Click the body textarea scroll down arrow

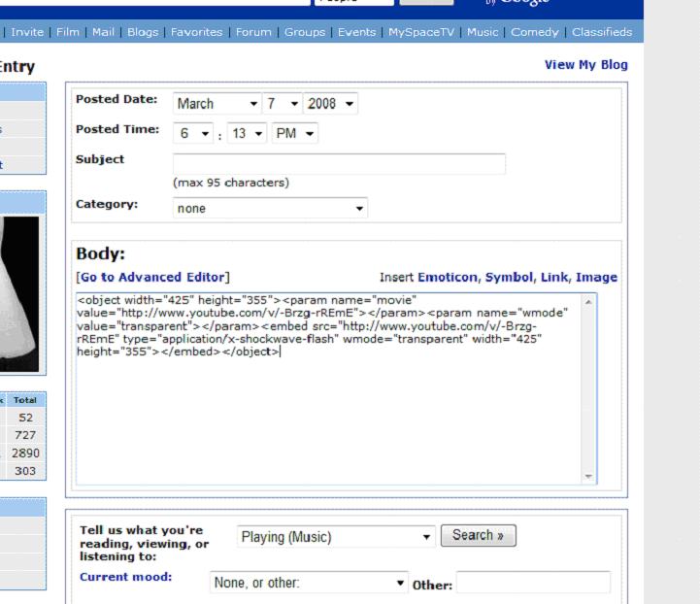coord(588,477)
